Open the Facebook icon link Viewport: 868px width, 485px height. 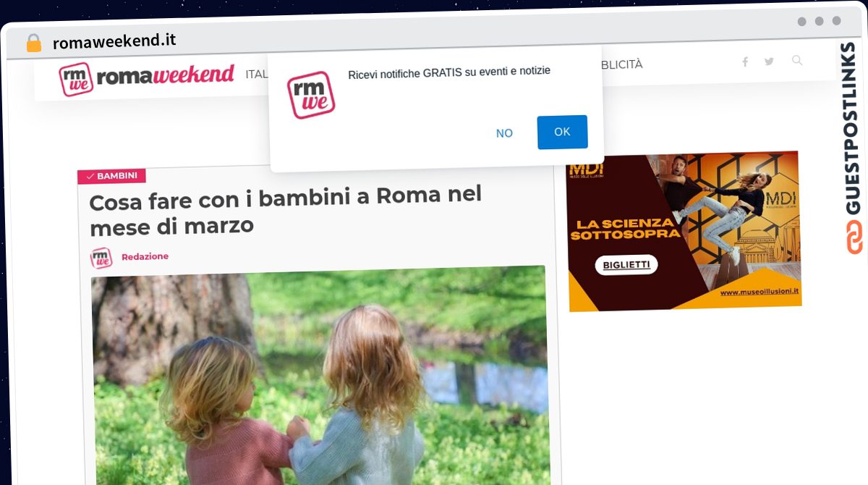click(745, 62)
